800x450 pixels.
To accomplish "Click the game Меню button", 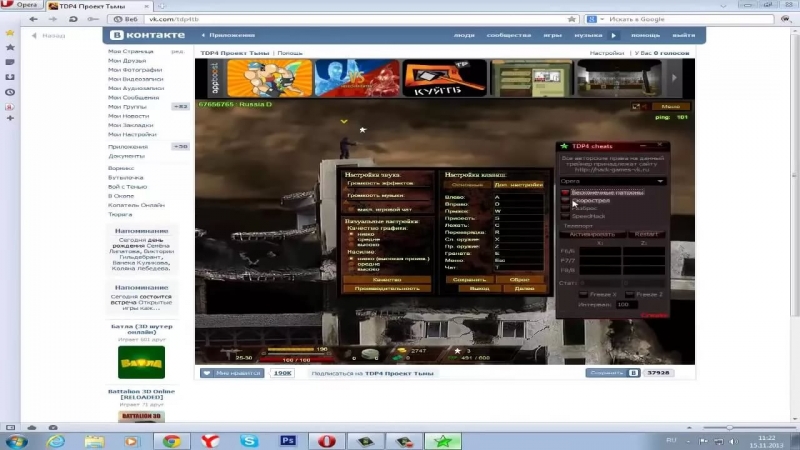I will pos(670,106).
